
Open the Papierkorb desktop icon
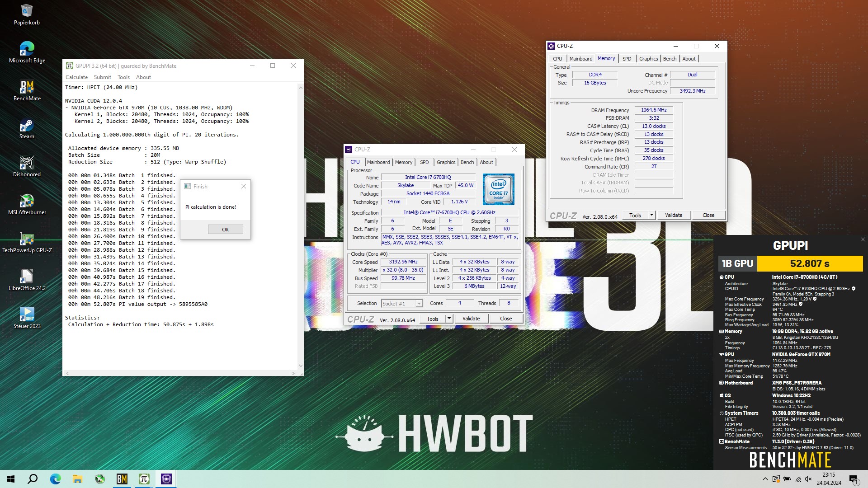[x=27, y=14]
